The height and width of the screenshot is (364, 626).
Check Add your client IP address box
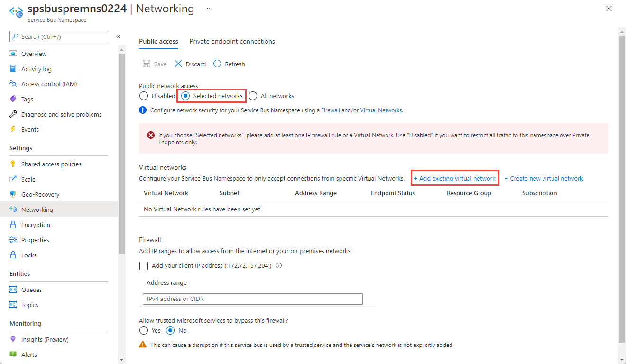[x=144, y=266]
